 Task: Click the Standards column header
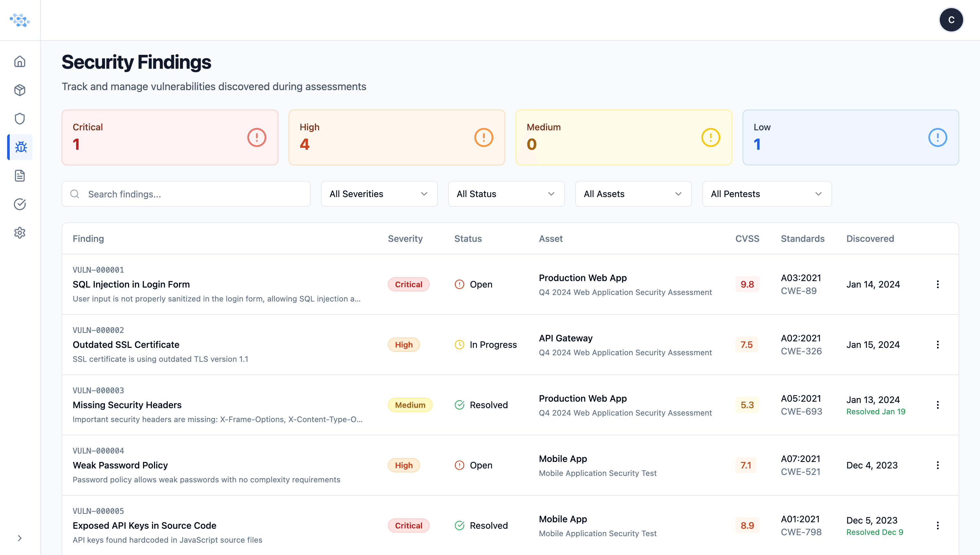[x=802, y=239]
